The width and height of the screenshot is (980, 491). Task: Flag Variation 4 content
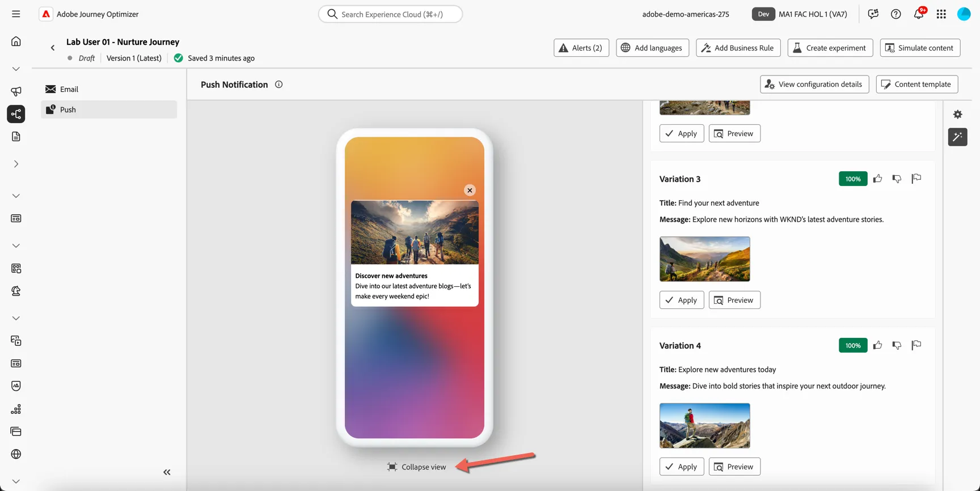[x=916, y=345]
